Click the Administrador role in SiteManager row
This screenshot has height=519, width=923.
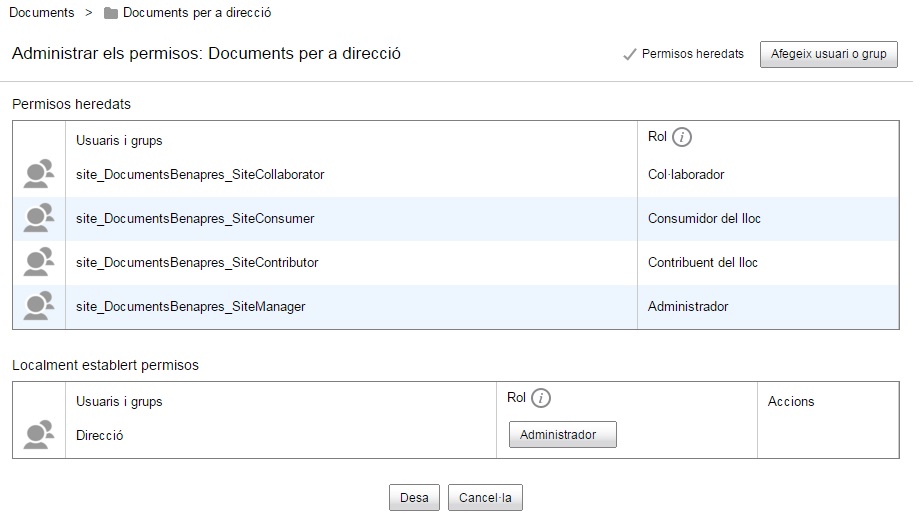click(688, 307)
